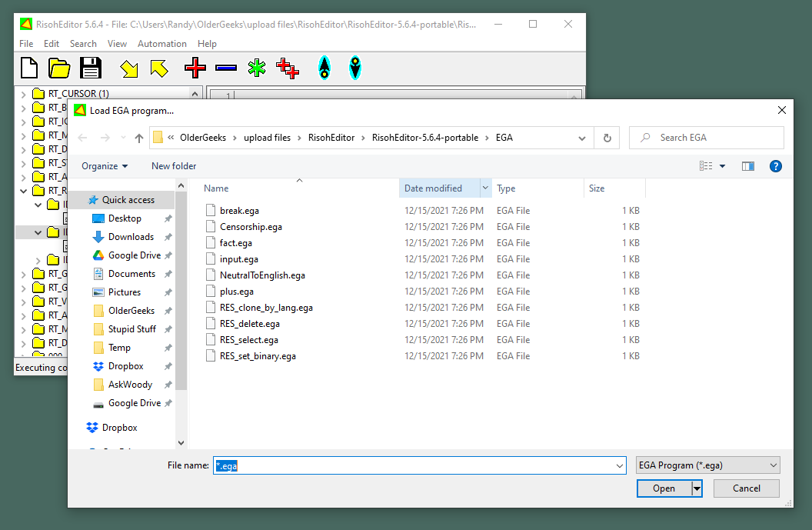The width and height of the screenshot is (812, 530).
Task: Click the cyan up-arrow toolbar icon
Action: click(324, 68)
